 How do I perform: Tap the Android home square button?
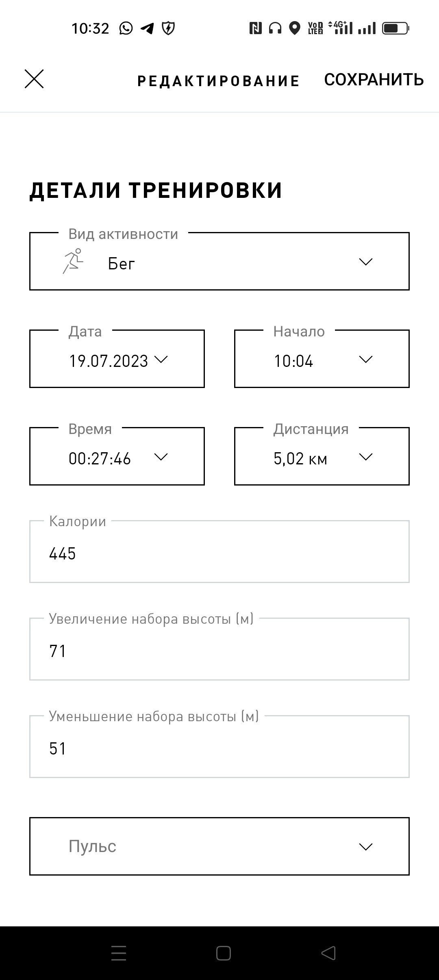point(224,953)
